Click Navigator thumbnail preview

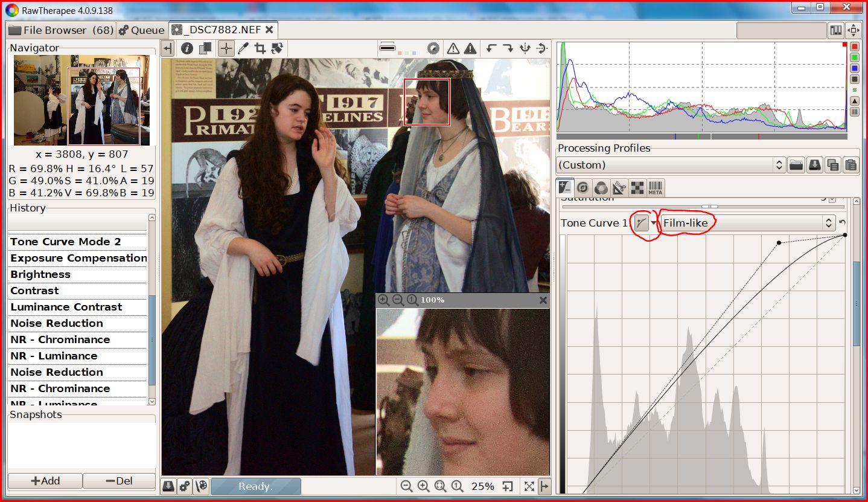pyautogui.click(x=81, y=100)
